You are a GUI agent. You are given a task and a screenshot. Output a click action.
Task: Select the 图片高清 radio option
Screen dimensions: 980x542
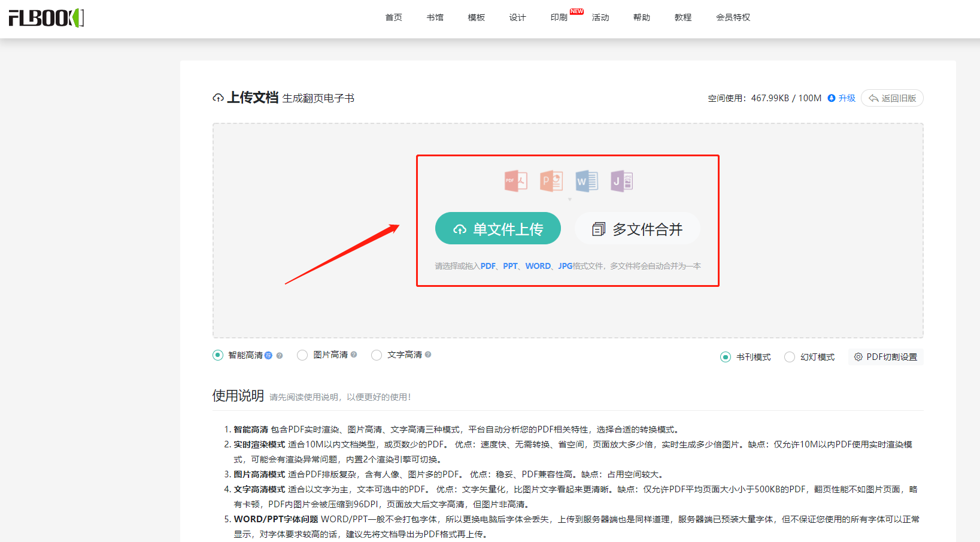302,355
